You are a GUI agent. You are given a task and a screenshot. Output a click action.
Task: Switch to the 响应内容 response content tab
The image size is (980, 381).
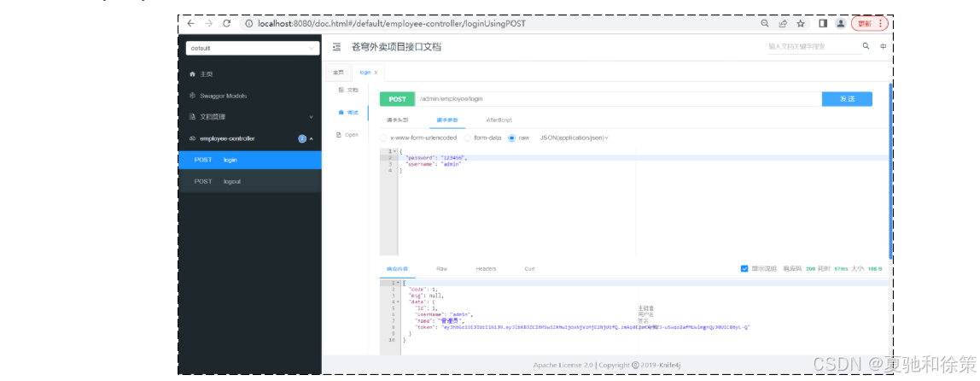coord(397,268)
